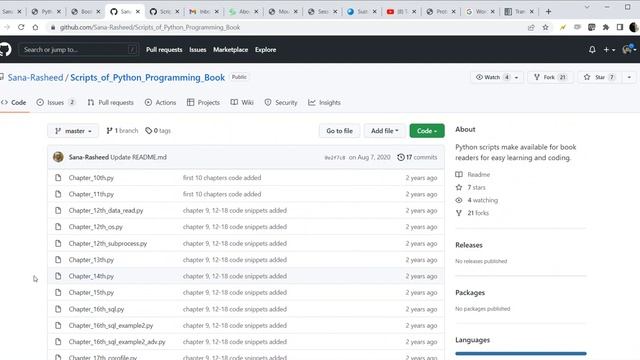Switch to the Actions tab
Image resolution: width=640 pixels, height=360 pixels.
[x=160, y=102]
